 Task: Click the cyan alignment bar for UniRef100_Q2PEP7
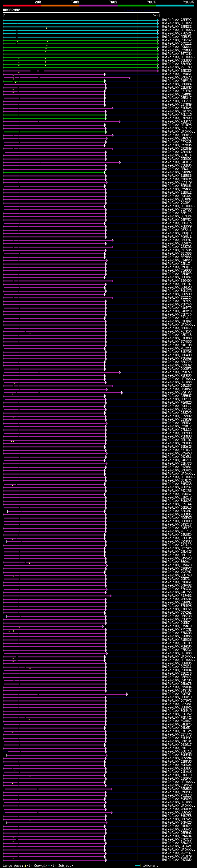[x=80, y=20]
